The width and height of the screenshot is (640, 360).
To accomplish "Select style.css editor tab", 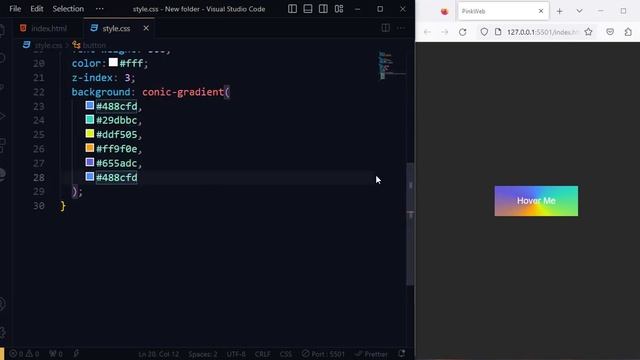I will point(116,28).
